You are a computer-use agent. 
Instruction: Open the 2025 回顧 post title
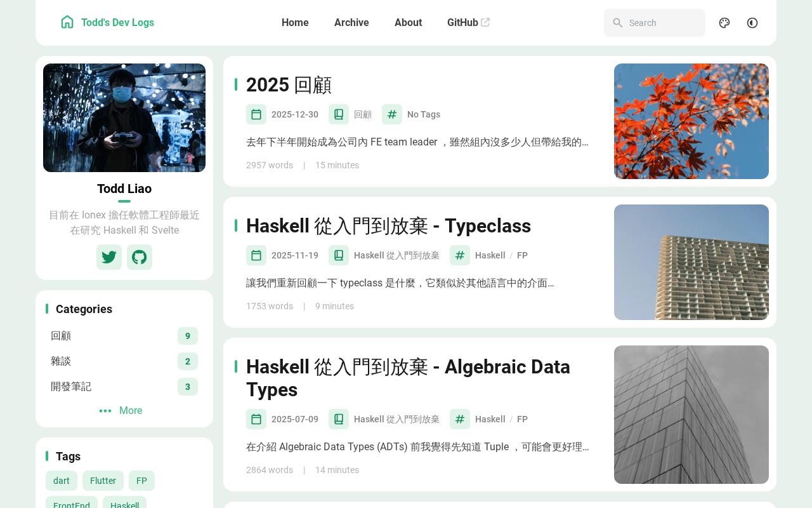[289, 85]
